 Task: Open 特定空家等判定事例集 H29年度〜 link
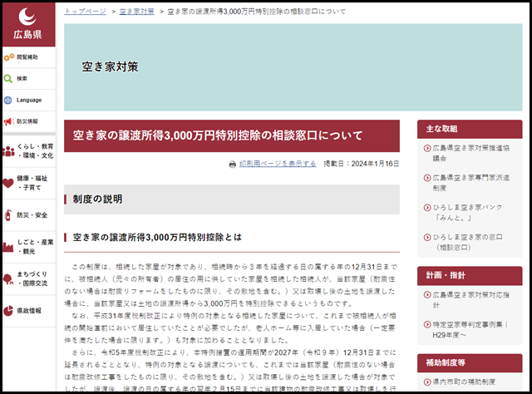pos(470,329)
